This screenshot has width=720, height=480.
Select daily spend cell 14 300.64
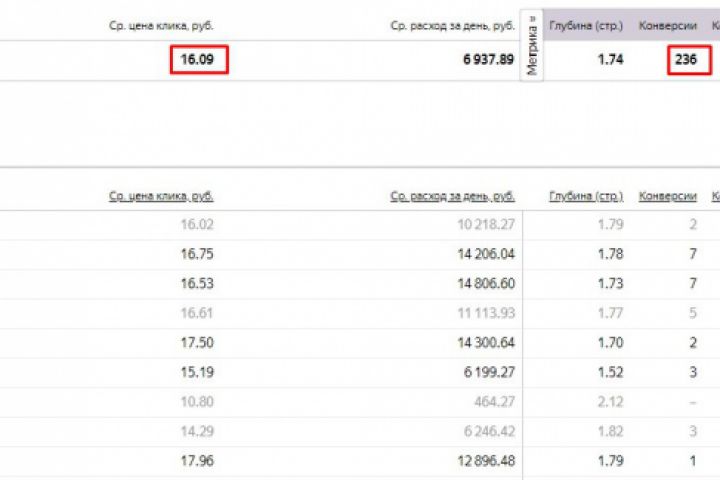486,343
